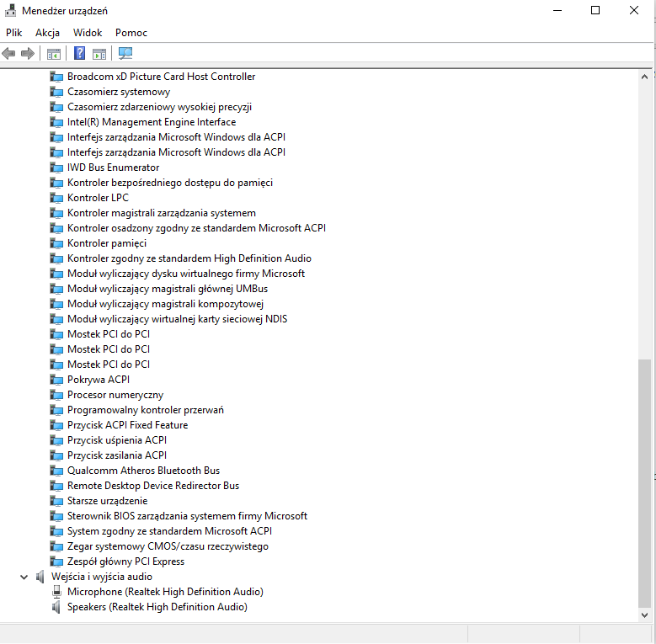This screenshot has width=656, height=644.
Task: Click the speaker icon of Wejścia i wyjścia audio
Action: pyautogui.click(x=40, y=577)
